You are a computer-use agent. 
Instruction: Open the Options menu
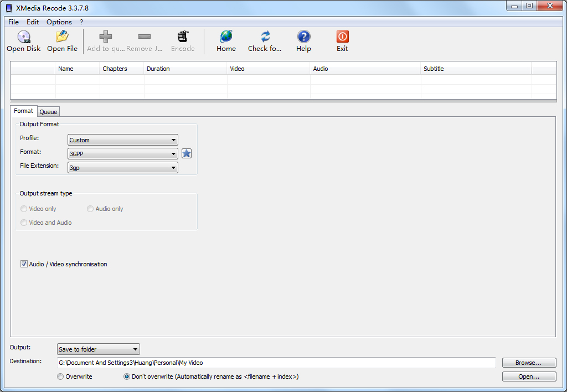pyautogui.click(x=59, y=22)
